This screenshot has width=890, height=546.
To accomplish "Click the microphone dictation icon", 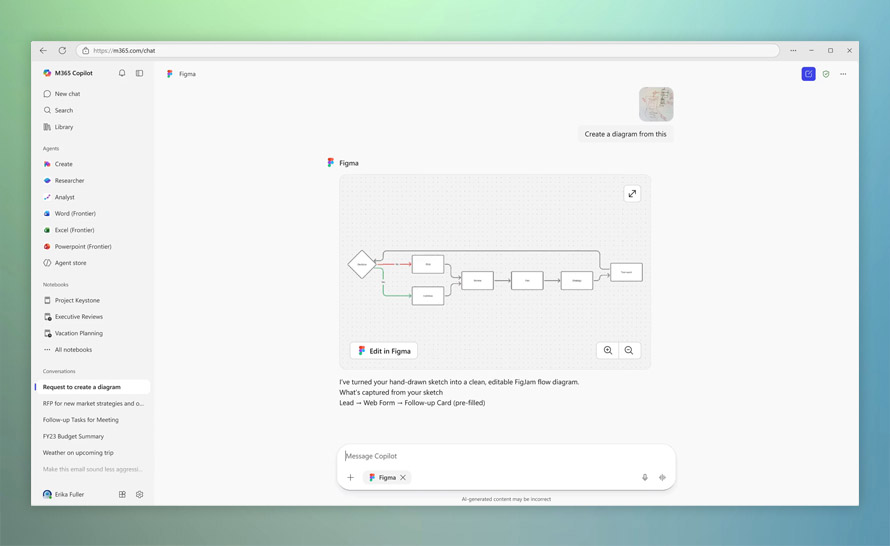I will [x=645, y=477].
